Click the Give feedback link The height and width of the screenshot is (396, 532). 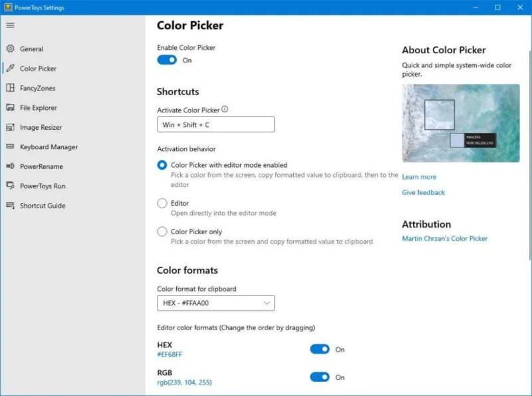[424, 192]
